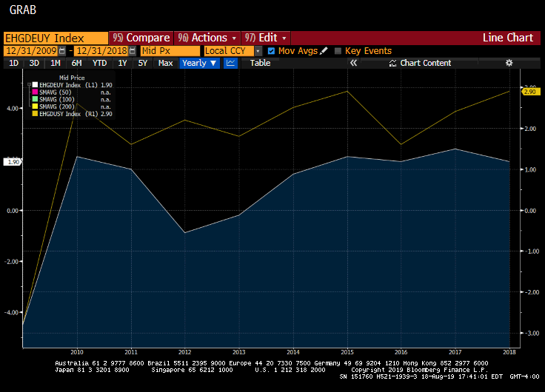Collapse legend using the small box toggle
This screenshot has height=392, width=545.
coord(29,84)
